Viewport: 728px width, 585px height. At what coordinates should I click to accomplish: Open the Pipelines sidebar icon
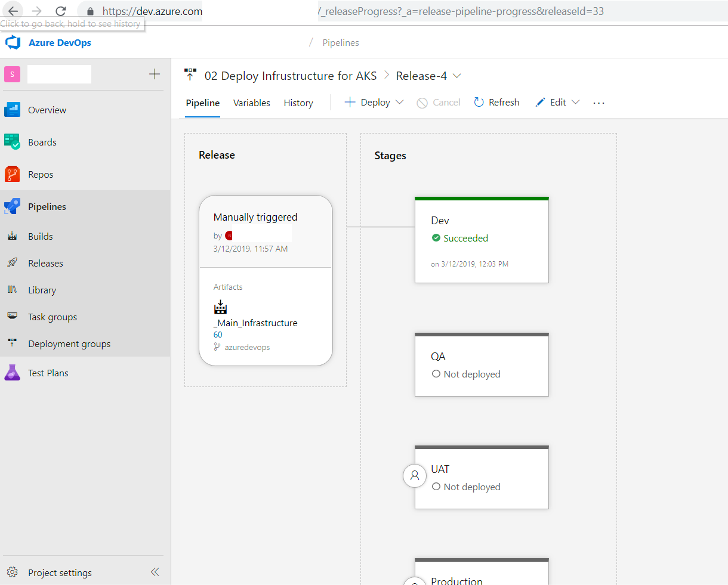point(13,206)
